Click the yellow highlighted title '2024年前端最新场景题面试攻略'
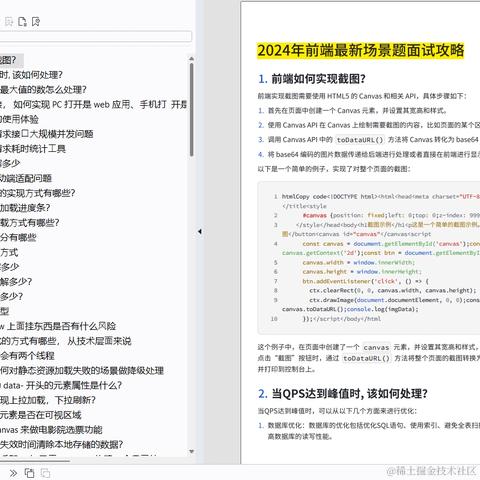The image size is (480, 480). click(x=360, y=51)
